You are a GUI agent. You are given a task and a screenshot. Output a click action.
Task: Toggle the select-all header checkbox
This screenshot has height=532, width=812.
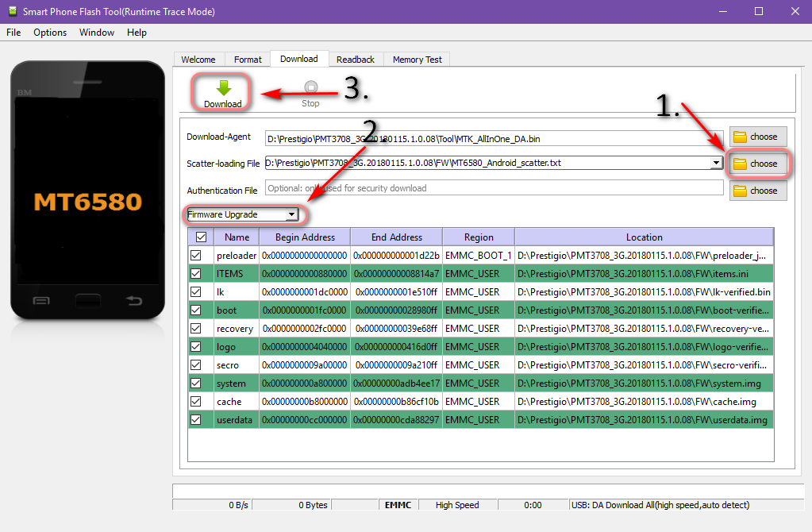pos(201,237)
